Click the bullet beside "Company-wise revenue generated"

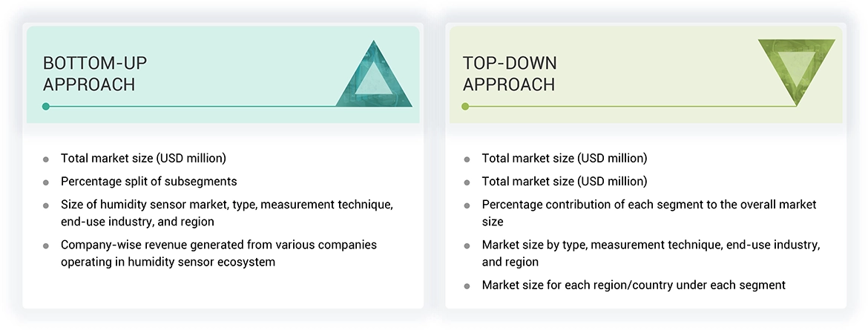click(x=46, y=245)
